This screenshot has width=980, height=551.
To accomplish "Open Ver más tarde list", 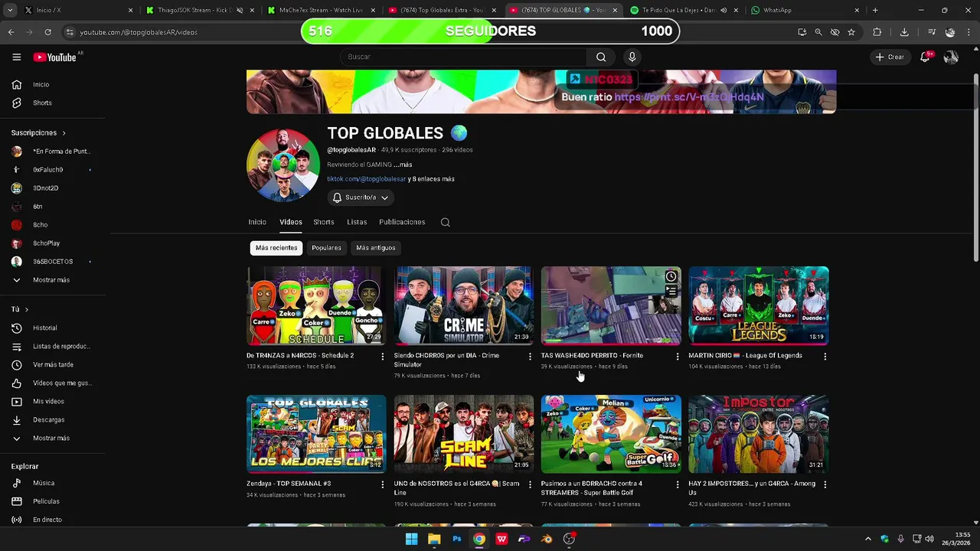I will (52, 364).
